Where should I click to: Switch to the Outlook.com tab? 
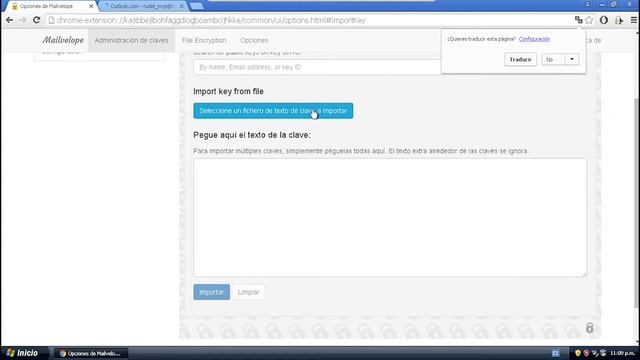coord(142,6)
